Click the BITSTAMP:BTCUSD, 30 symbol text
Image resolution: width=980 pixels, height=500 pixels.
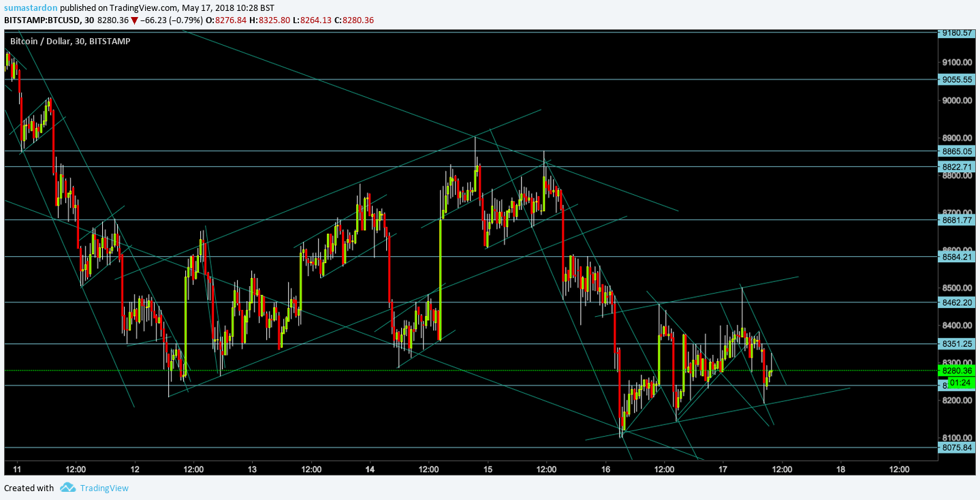49,20
